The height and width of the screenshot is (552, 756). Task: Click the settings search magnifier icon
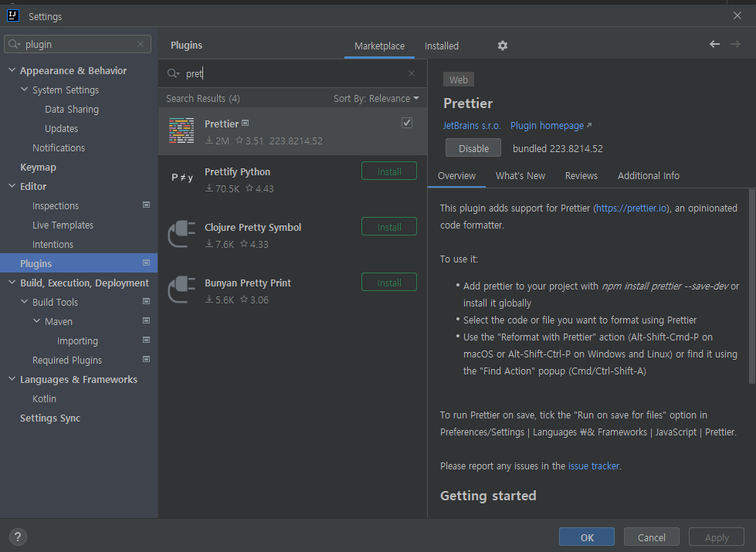[15, 44]
